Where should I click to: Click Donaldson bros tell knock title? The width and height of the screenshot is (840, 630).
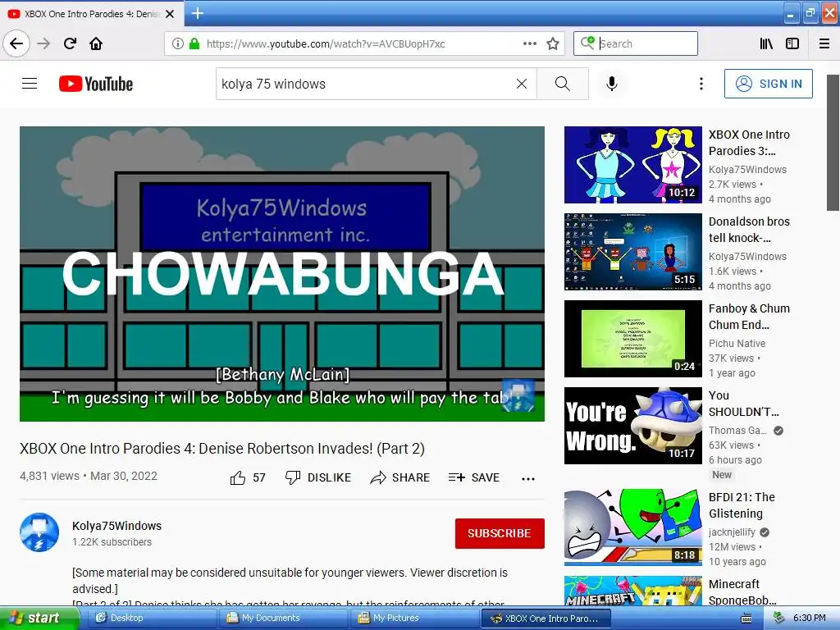coord(749,230)
